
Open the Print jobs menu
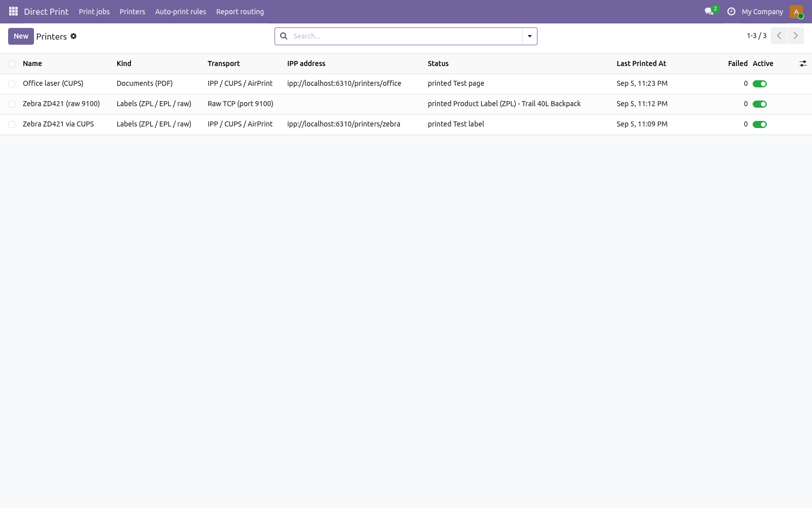[94, 12]
